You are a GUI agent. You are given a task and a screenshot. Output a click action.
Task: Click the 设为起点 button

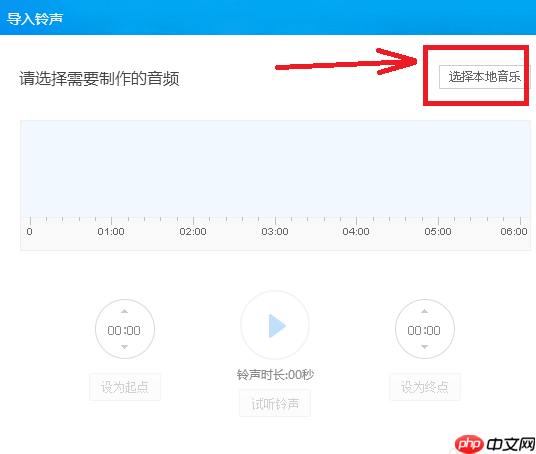coord(125,387)
